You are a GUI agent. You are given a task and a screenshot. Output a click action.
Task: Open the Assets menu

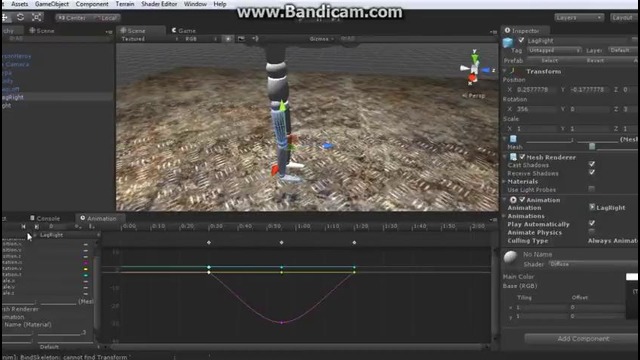click(19, 4)
